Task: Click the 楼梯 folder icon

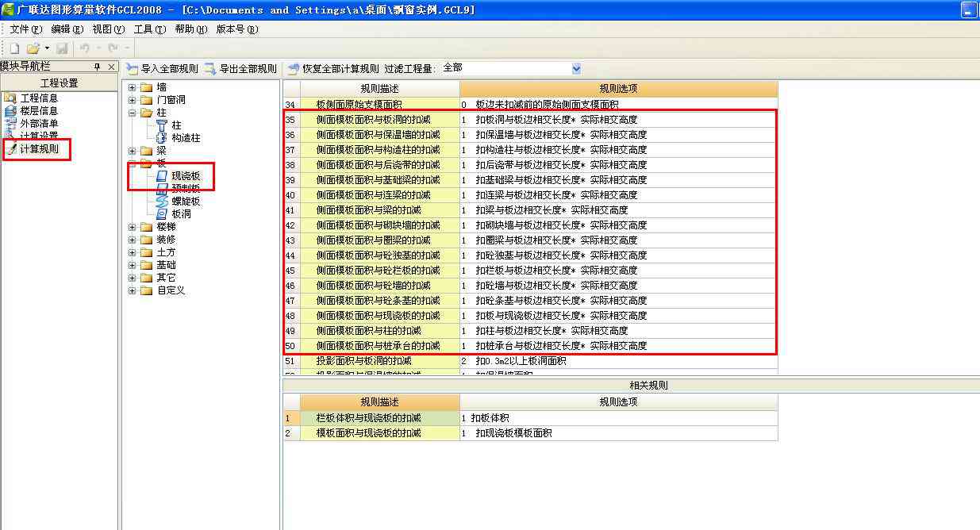Action: (146, 227)
